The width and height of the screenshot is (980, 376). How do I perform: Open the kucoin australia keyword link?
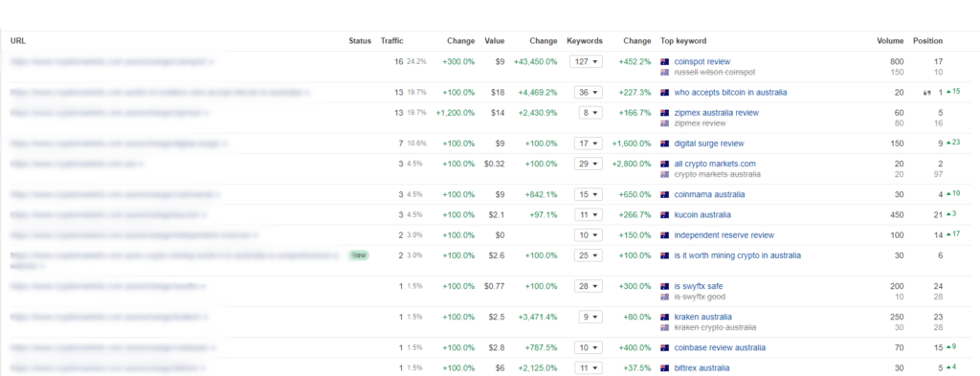click(702, 215)
